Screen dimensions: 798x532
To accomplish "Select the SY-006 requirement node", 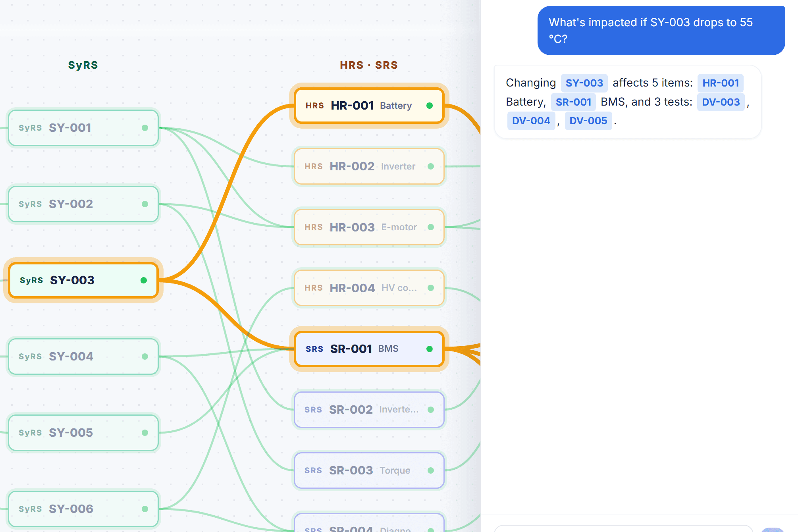I will (83, 509).
